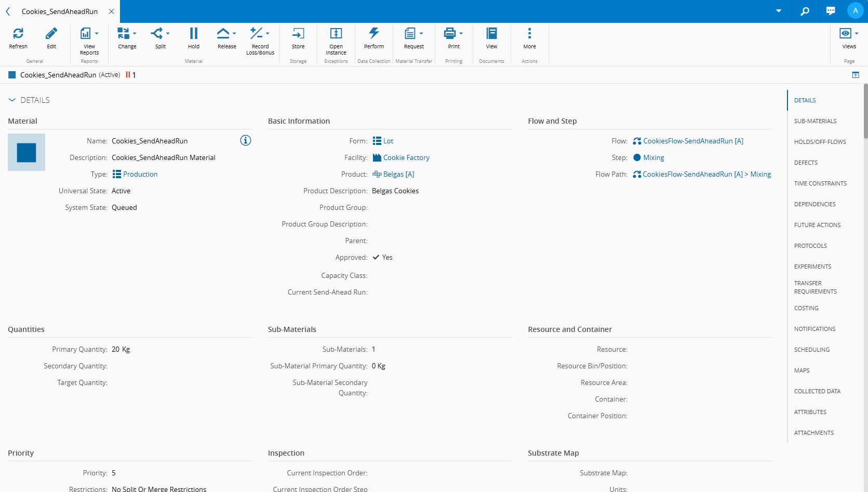Viewport: 868px width, 492px height.
Task: Go to SUB-MATERIALS section
Action: pyautogui.click(x=815, y=121)
